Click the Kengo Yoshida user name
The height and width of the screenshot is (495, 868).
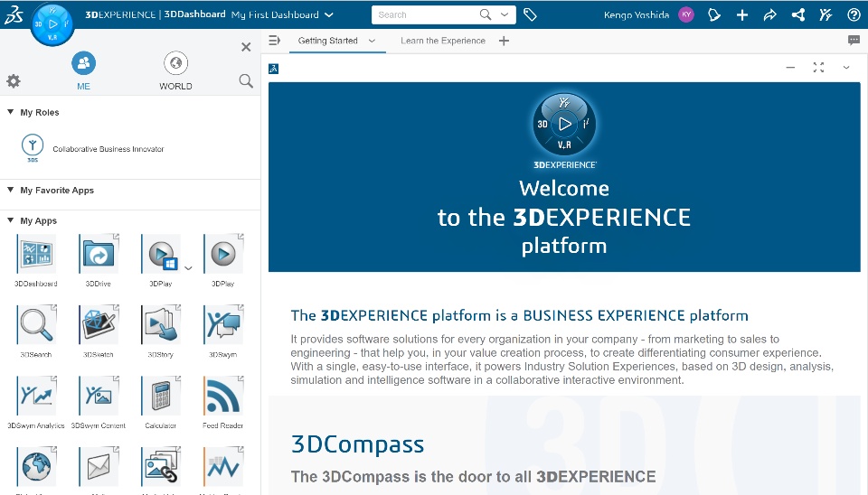(x=637, y=15)
